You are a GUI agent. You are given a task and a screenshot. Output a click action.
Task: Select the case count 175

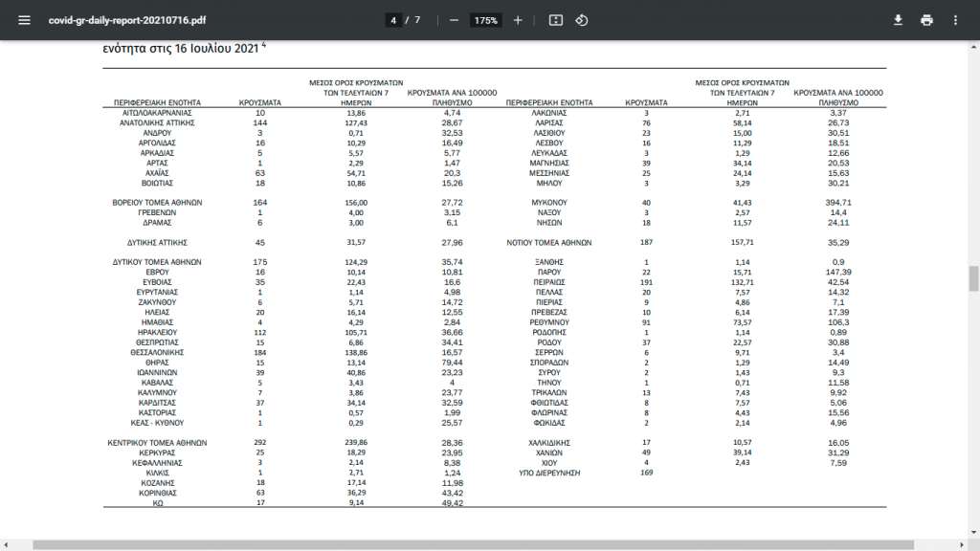click(x=260, y=262)
